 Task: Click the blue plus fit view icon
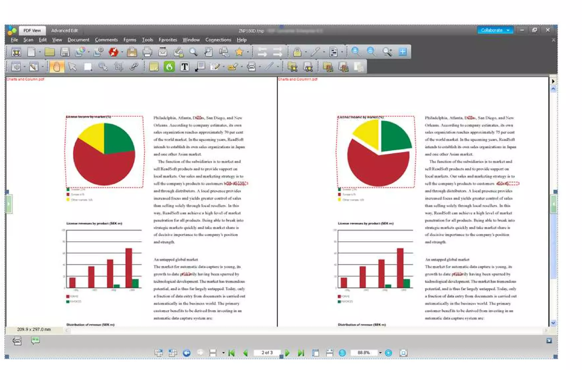coord(402,52)
